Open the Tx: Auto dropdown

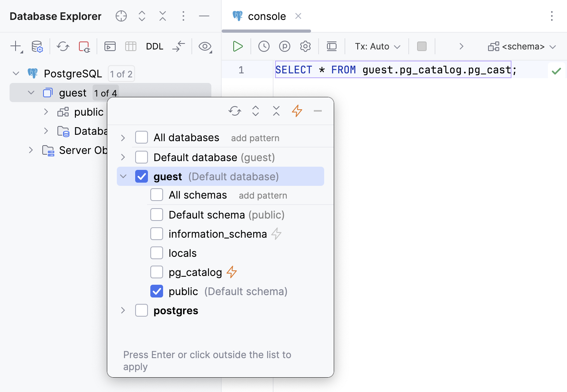pyautogui.click(x=376, y=46)
